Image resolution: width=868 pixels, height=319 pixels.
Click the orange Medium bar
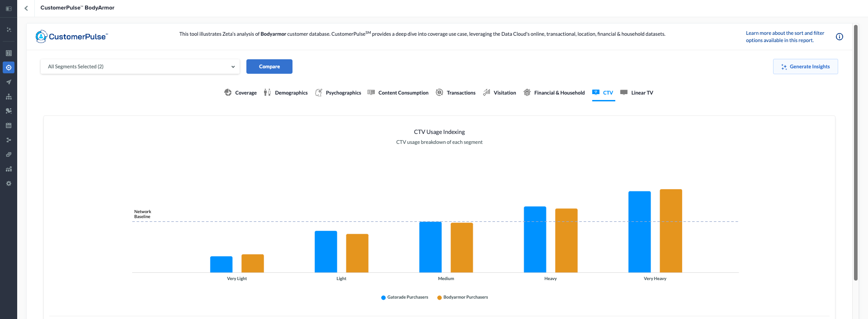point(462,248)
